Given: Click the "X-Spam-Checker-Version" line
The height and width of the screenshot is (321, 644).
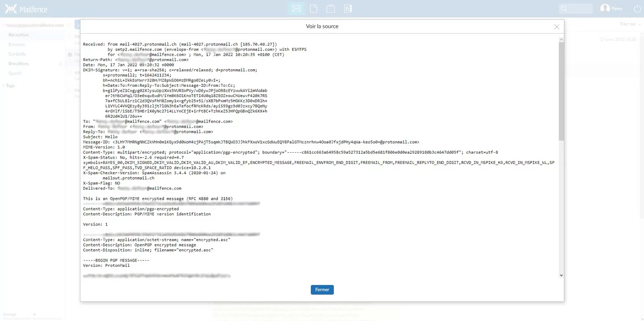Looking at the screenshot, I should click(x=155, y=173).
